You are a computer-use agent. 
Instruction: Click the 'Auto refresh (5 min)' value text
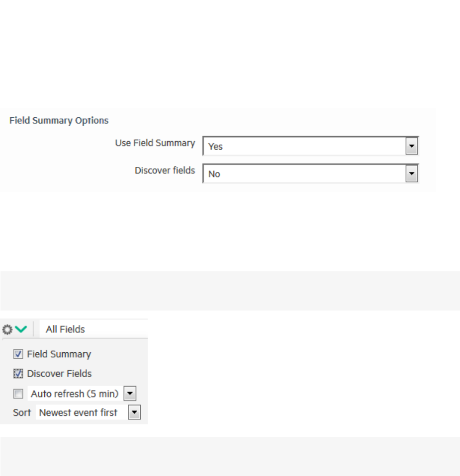pyautogui.click(x=75, y=394)
